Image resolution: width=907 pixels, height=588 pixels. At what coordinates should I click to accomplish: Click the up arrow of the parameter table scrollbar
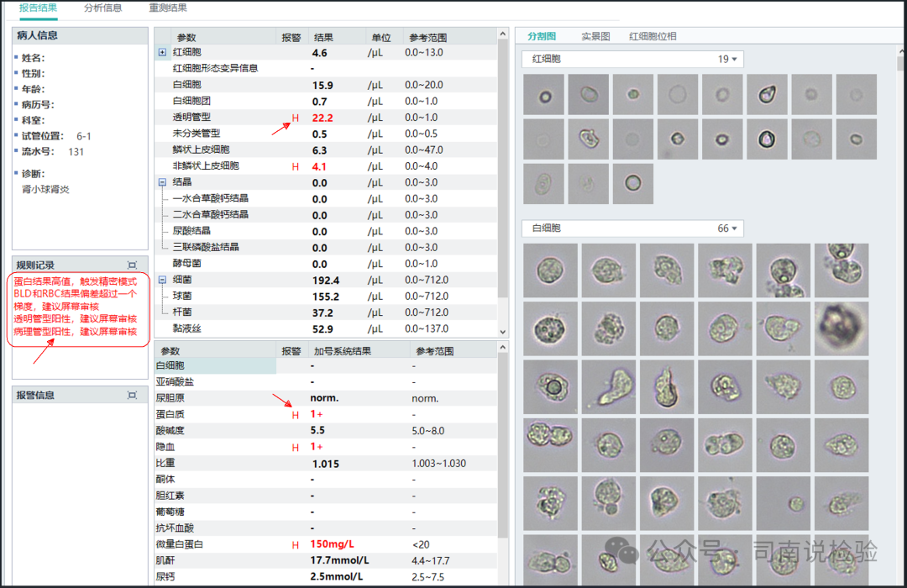tap(503, 34)
